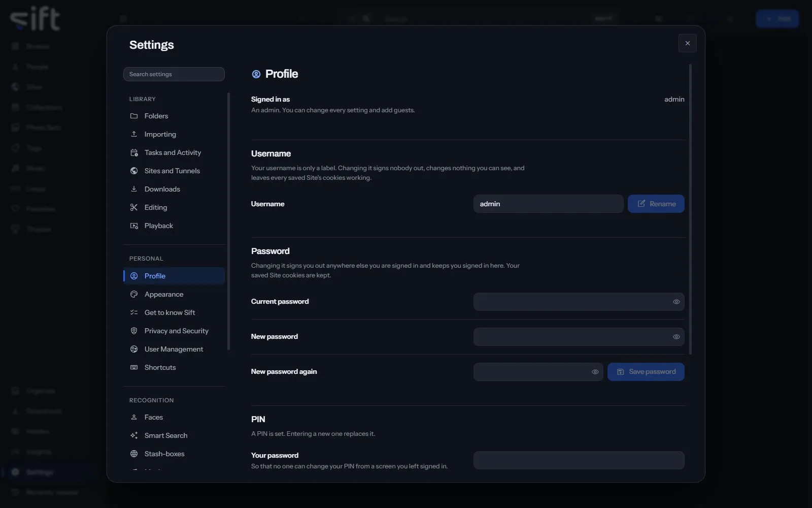The height and width of the screenshot is (508, 812).
Task: Click the "LIBRARY" sidebar section label
Action: pos(143,99)
